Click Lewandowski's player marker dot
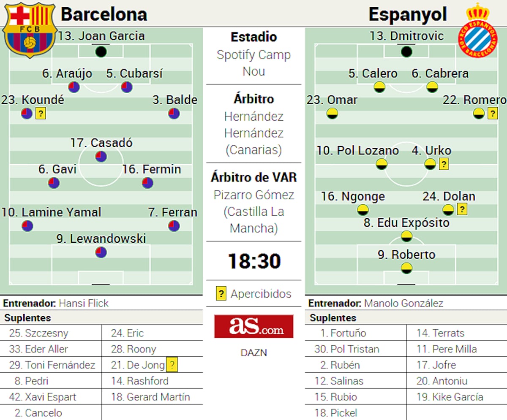Screen dimensions: 507x420 [101, 252]
